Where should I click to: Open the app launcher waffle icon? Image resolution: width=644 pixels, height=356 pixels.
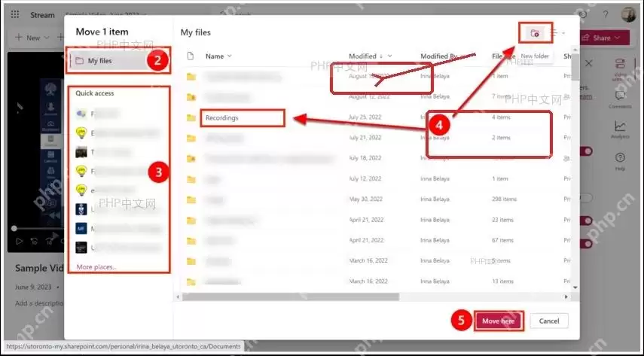[x=15, y=14]
